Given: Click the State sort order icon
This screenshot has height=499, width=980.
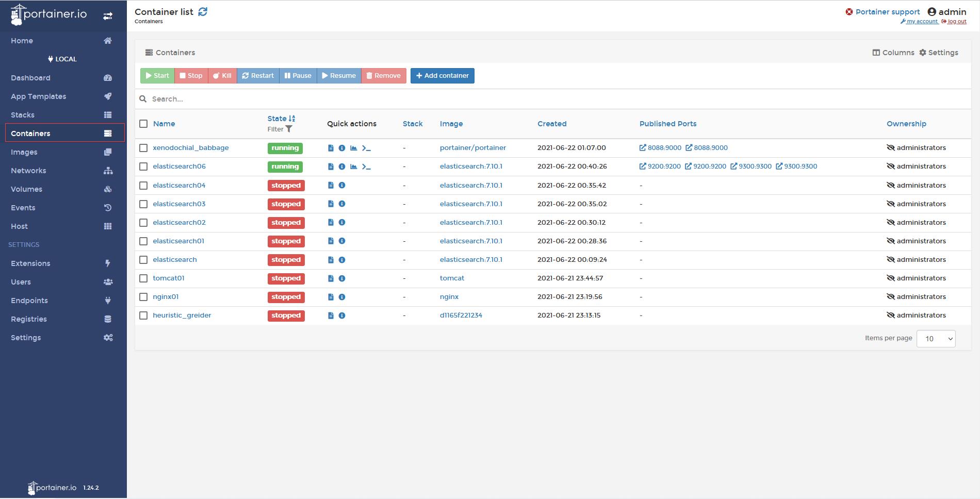Looking at the screenshot, I should tap(292, 119).
